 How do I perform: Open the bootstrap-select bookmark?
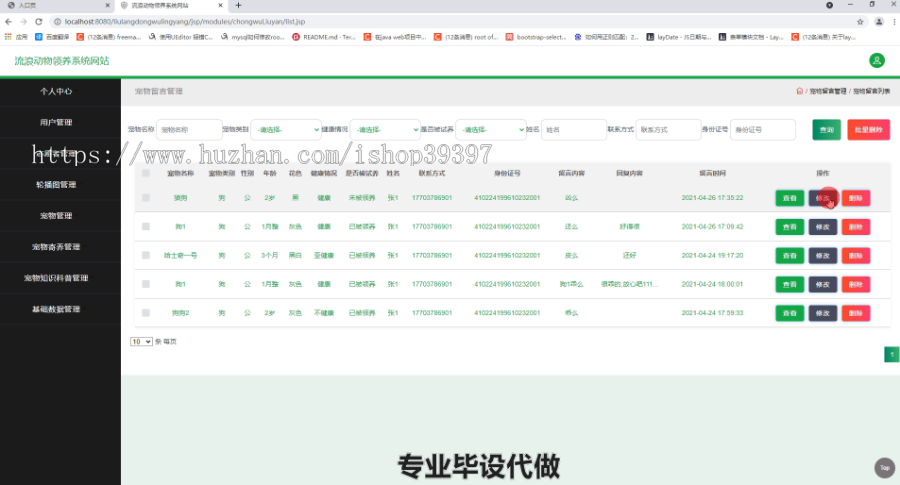[x=536, y=37]
